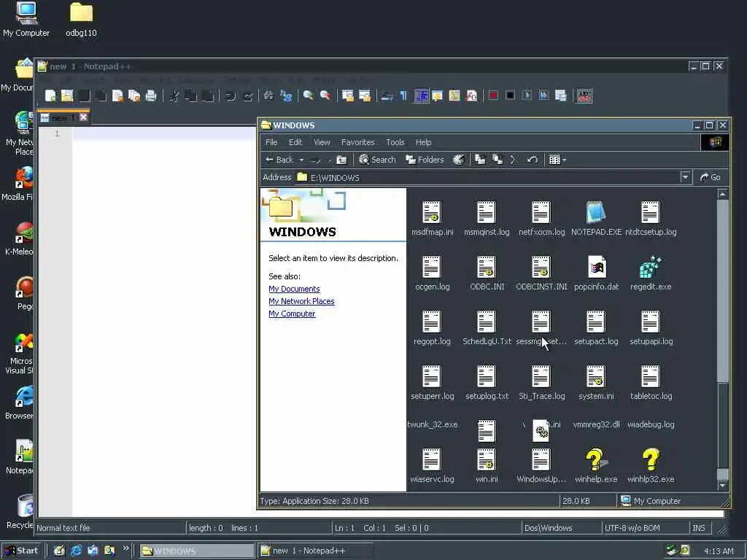The image size is (747, 560).
Task: Click Undo icon in Explorer toolbar
Action: click(533, 160)
